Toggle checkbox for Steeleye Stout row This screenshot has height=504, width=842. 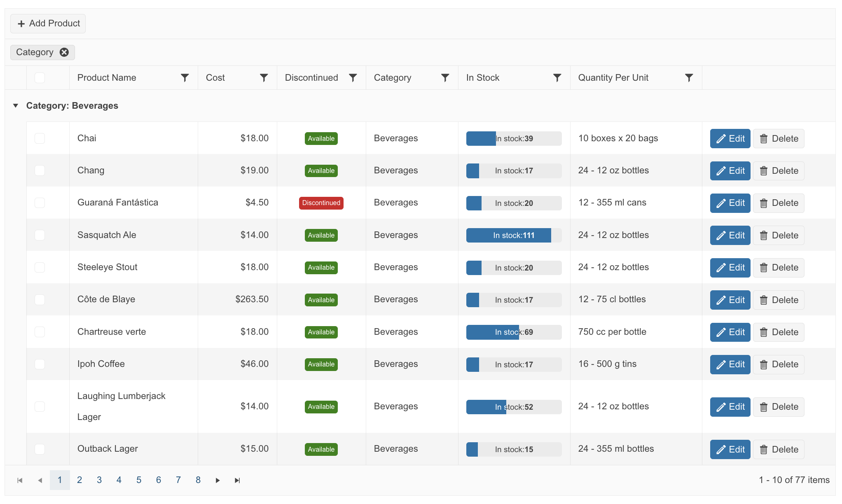pos(40,267)
